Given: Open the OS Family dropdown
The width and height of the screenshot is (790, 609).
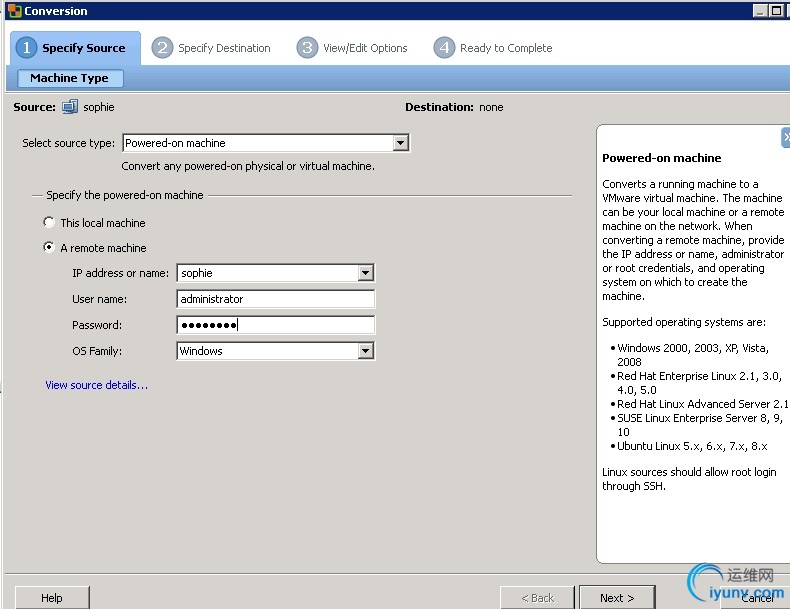Looking at the screenshot, I should 366,351.
